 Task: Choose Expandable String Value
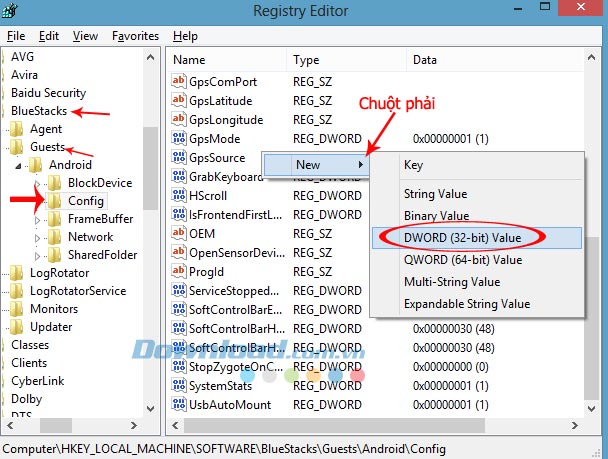coord(477,304)
